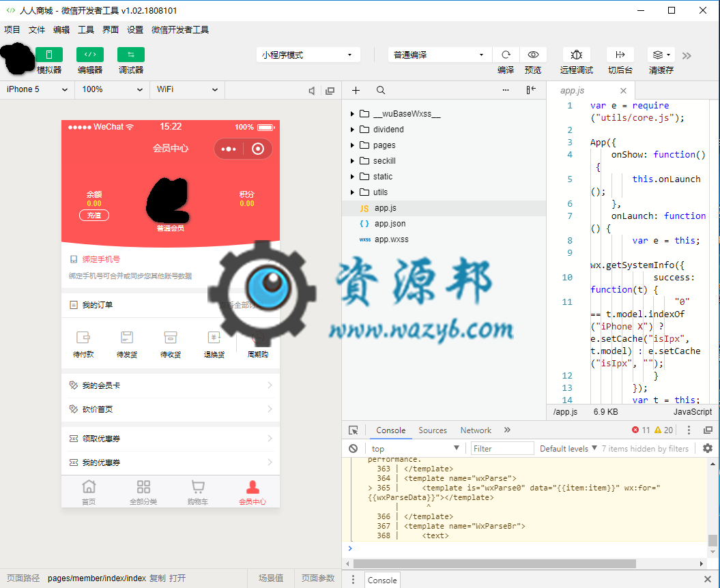This screenshot has width=720, height=588.
Task: Open the 小程序模式 mode dropdown
Action: coord(308,55)
